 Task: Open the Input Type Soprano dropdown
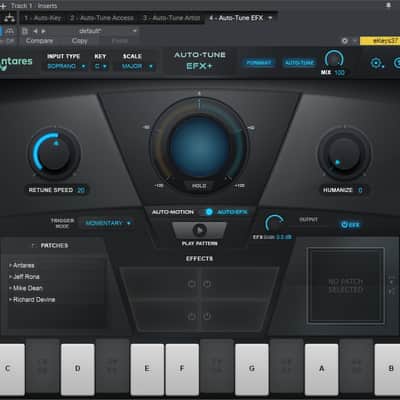tap(67, 66)
